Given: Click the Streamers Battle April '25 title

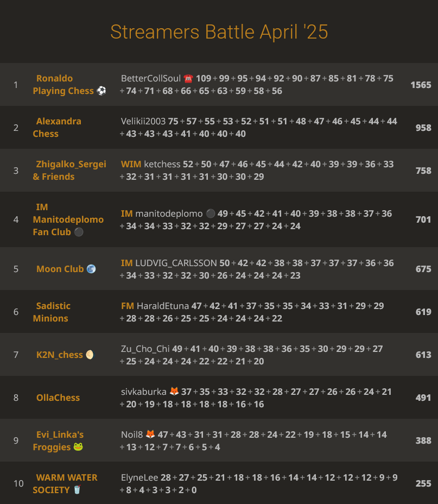Looking at the screenshot, I should (219, 31).
